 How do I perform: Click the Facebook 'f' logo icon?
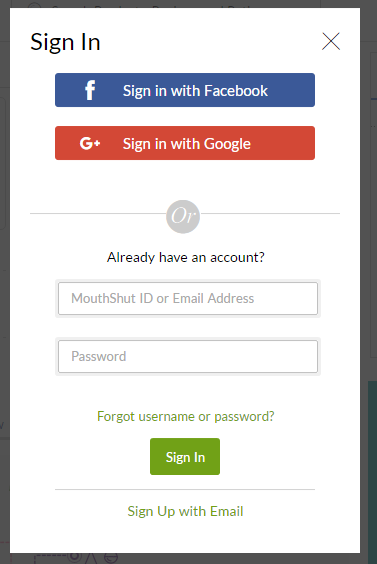pyautogui.click(x=90, y=90)
